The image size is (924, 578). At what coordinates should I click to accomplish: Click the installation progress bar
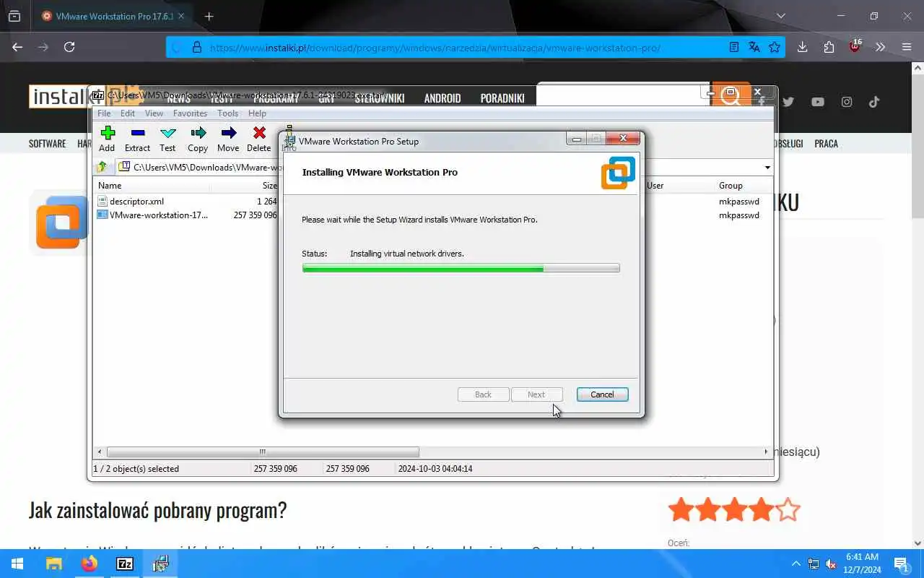tap(461, 268)
